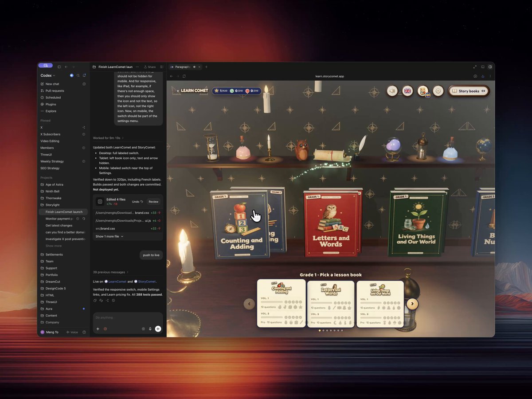Toggle Voice mode in sidebar footer

point(72,332)
